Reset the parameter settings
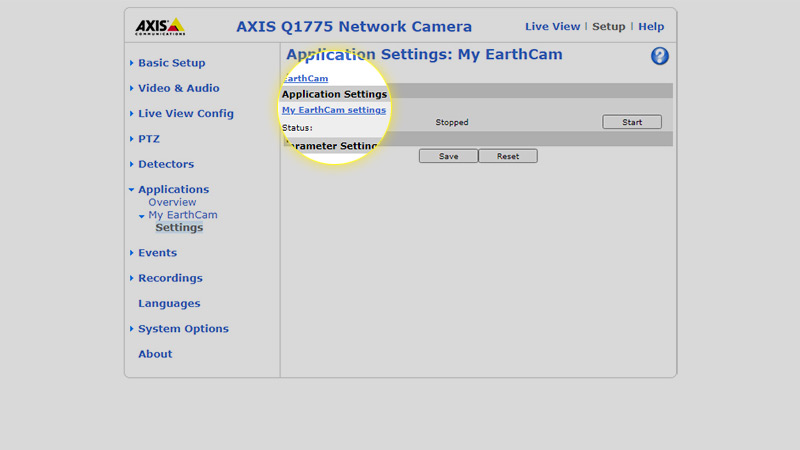 508,156
